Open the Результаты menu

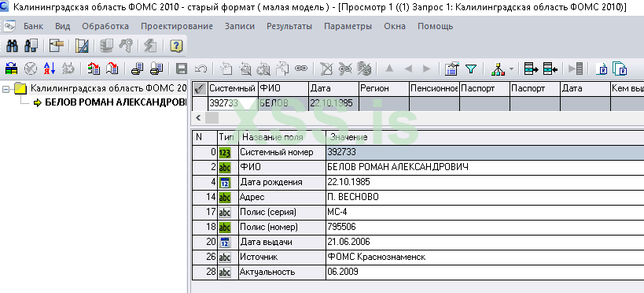pyautogui.click(x=289, y=26)
